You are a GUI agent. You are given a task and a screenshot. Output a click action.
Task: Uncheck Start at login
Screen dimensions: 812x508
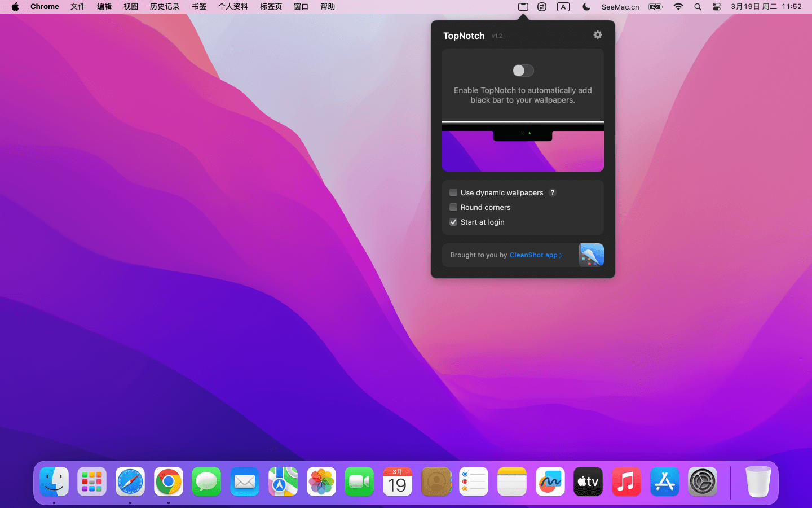coord(453,222)
